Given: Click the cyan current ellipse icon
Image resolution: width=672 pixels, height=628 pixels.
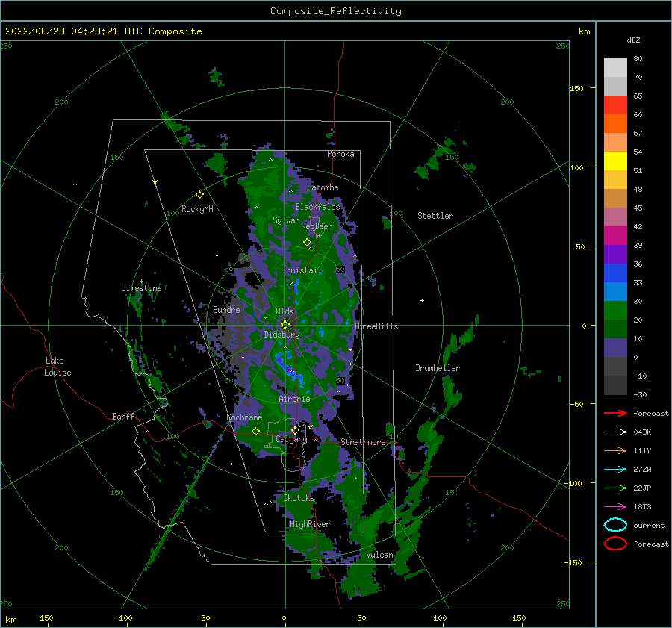Looking at the screenshot, I should click(615, 525).
